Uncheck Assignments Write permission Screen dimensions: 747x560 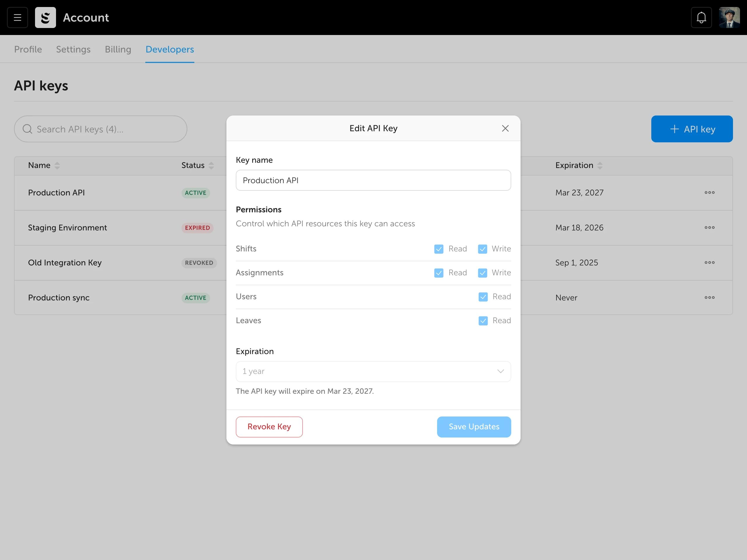482,273
